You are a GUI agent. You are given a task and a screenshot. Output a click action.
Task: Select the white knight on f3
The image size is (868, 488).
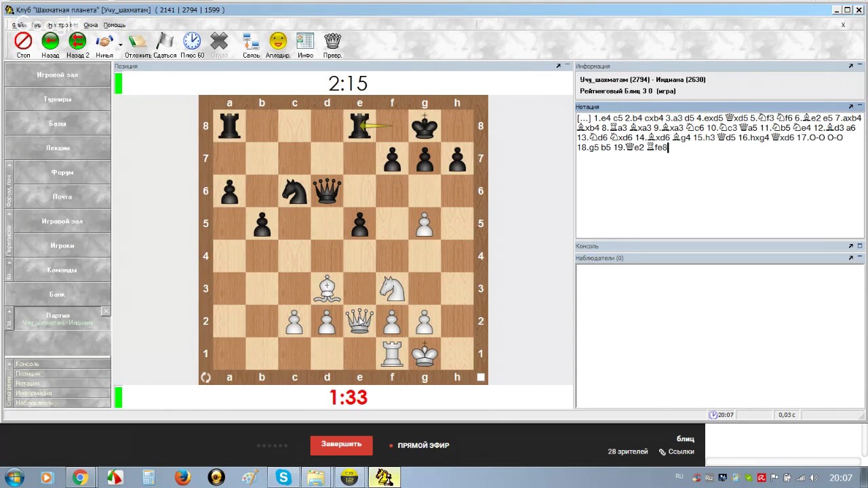pos(392,288)
